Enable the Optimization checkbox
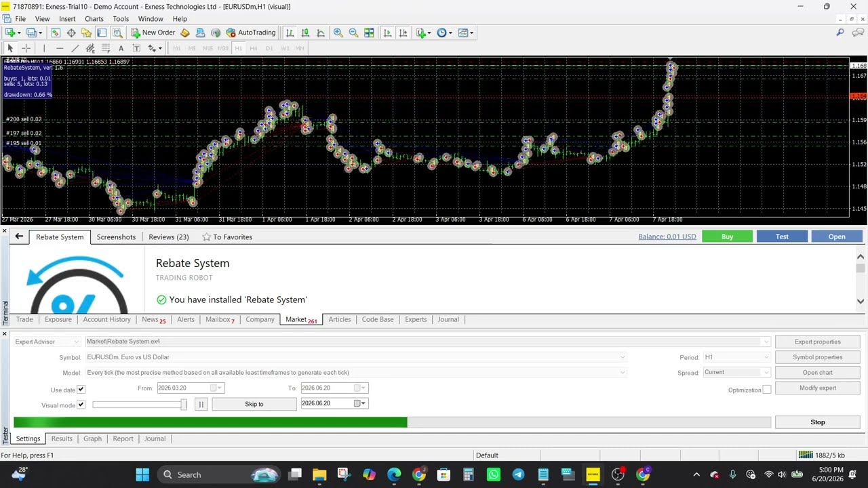Screen dimensions: 868x488 tap(766, 390)
